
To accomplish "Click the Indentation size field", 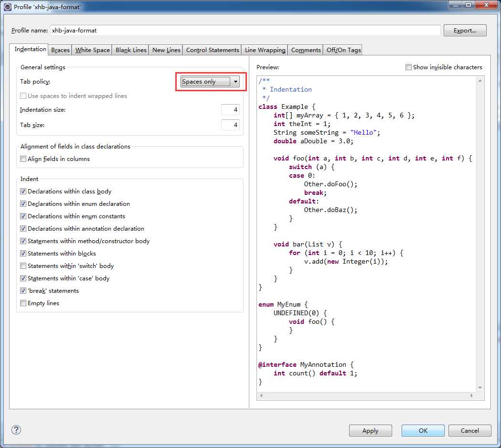I will [x=230, y=109].
